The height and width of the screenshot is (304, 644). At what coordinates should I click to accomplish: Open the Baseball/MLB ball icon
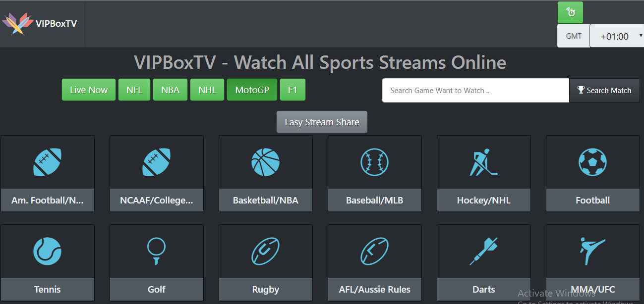[375, 162]
